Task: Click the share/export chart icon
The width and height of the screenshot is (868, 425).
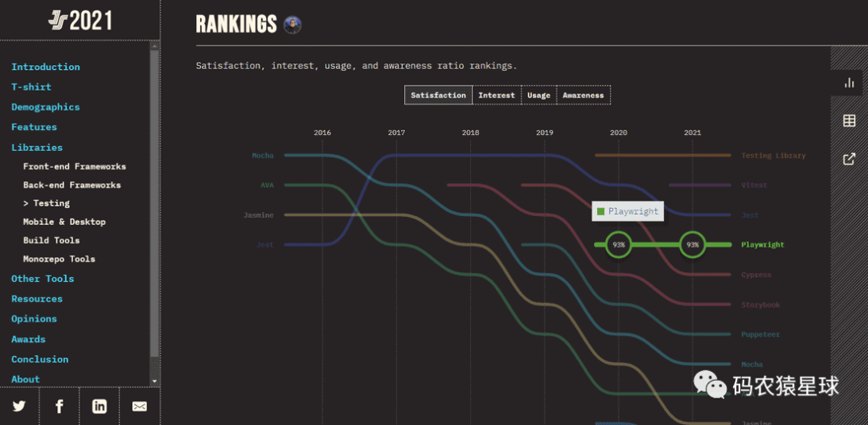Action: pyautogui.click(x=850, y=159)
